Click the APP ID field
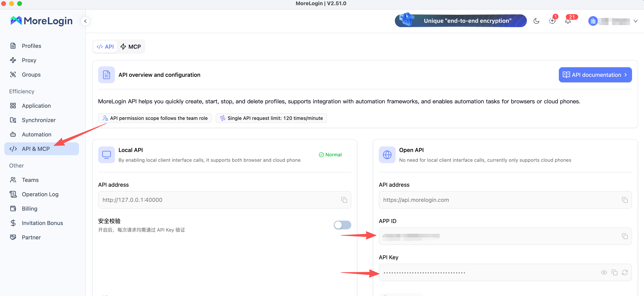The height and width of the screenshot is (296, 644). [x=505, y=236]
